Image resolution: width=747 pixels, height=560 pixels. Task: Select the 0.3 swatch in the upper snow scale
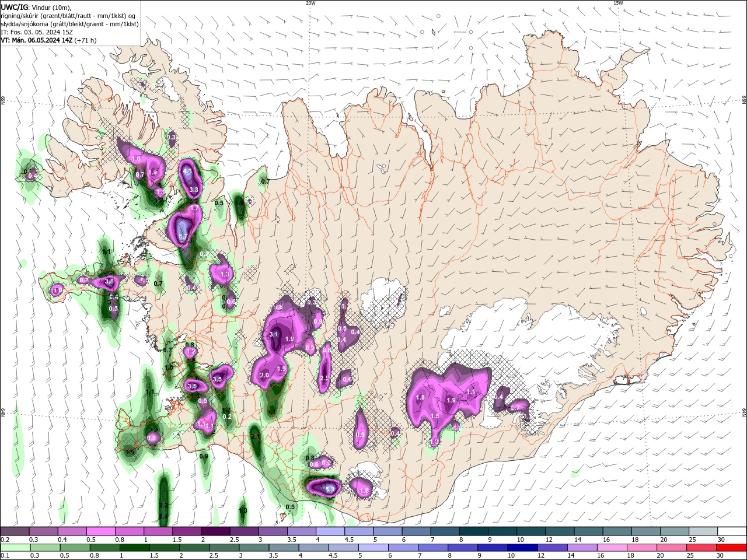click(x=43, y=531)
